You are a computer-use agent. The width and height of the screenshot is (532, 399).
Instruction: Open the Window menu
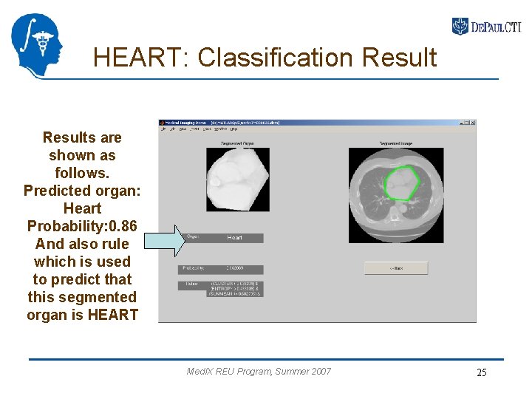(220, 129)
